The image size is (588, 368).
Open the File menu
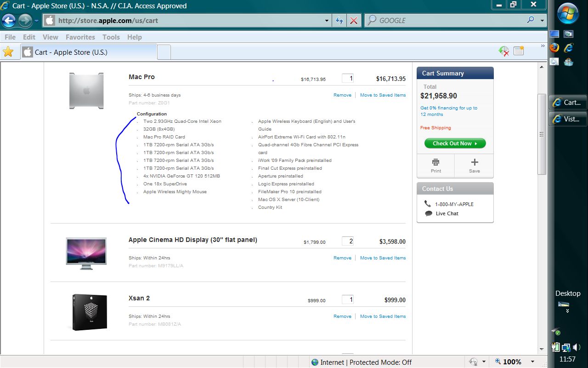pos(10,37)
